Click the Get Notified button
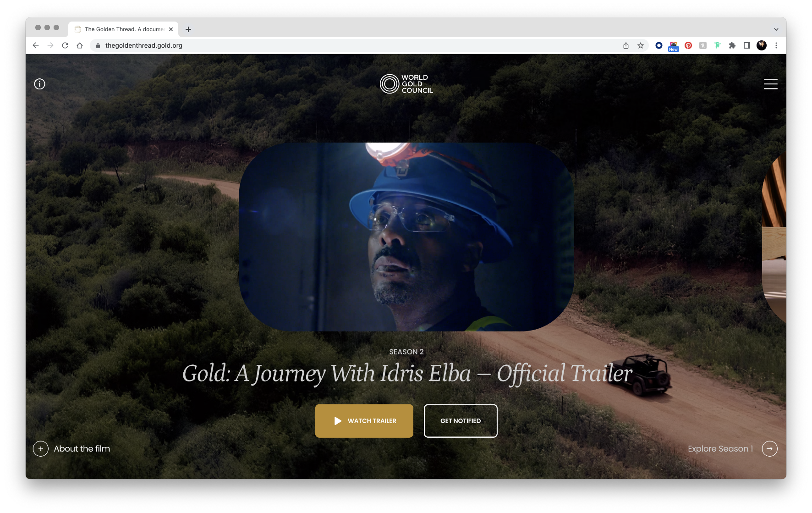Image resolution: width=812 pixels, height=513 pixels. (x=461, y=421)
